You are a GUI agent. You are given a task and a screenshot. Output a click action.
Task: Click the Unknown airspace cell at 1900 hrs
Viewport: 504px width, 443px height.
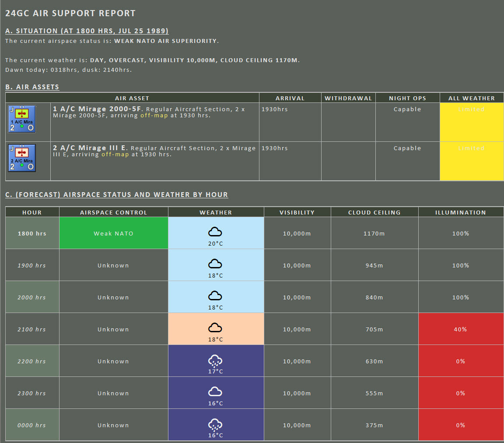(113, 265)
